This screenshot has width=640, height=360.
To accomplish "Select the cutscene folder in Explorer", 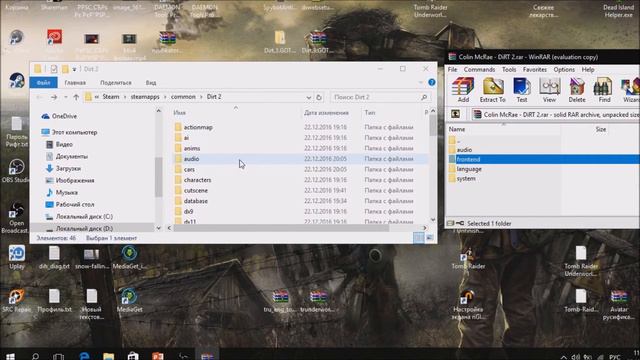I will (x=196, y=191).
